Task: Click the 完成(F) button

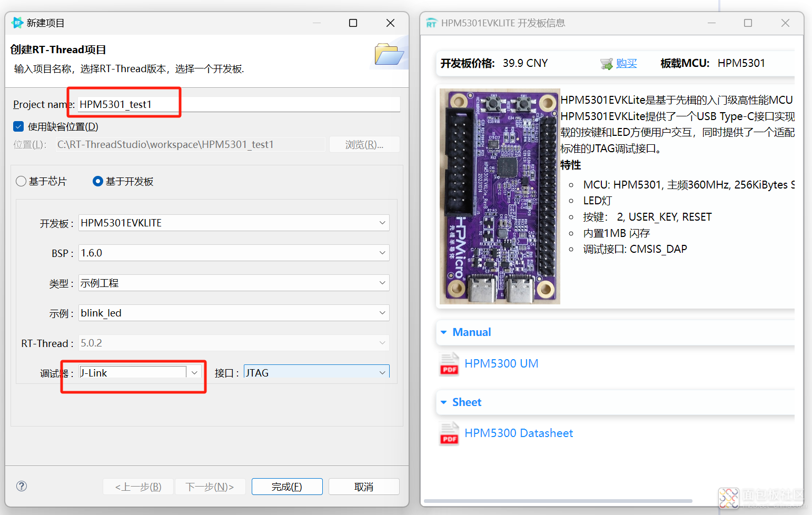Action: point(287,487)
